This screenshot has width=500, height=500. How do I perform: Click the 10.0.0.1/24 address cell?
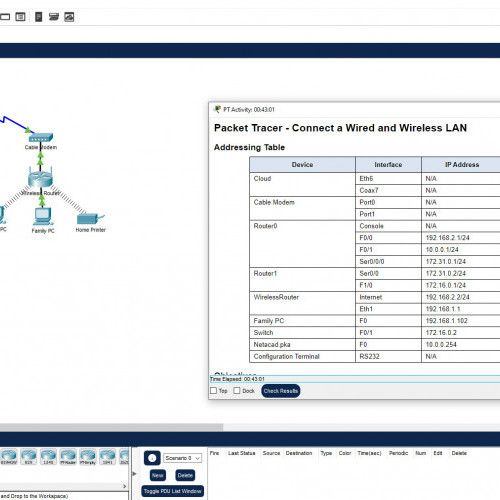point(461,250)
